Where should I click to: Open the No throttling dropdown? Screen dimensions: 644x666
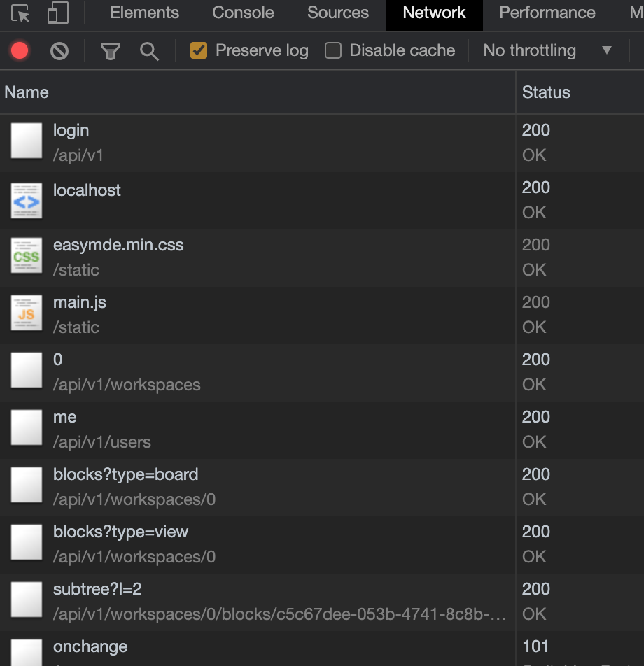pos(528,50)
